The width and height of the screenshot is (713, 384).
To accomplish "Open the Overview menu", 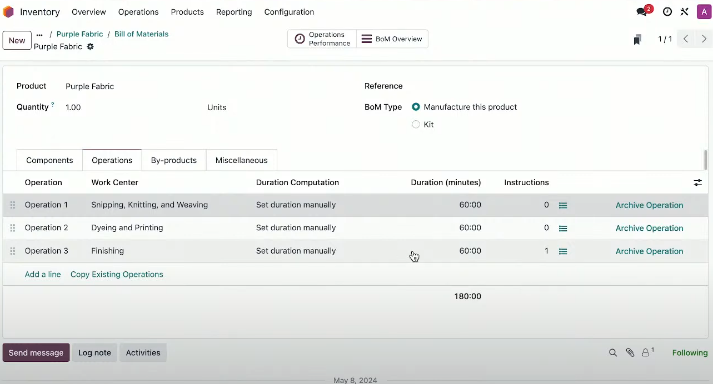I will pos(89,12).
